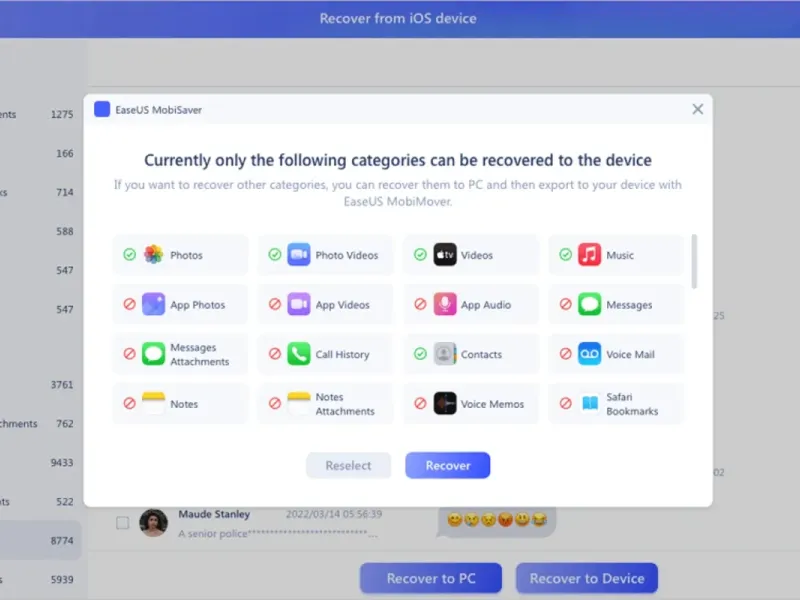
Task: Select the sidebar row with count 1275
Action: click(41, 114)
